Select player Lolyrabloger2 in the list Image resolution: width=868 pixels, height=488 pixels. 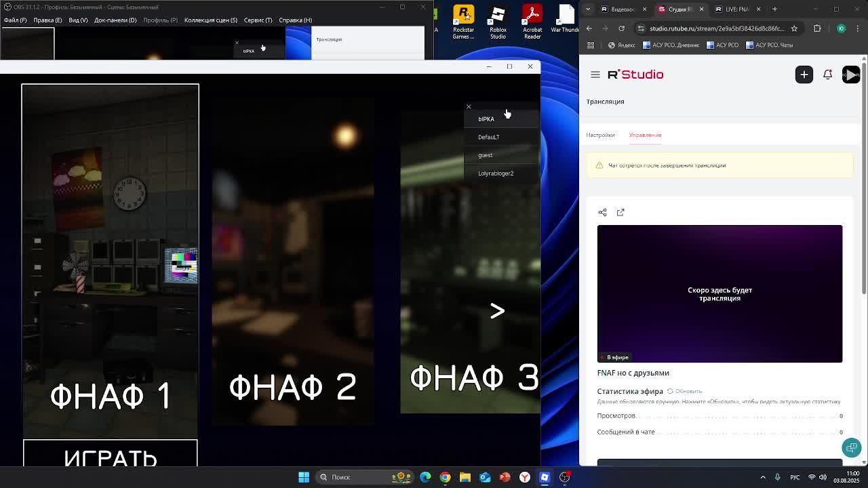(501, 173)
